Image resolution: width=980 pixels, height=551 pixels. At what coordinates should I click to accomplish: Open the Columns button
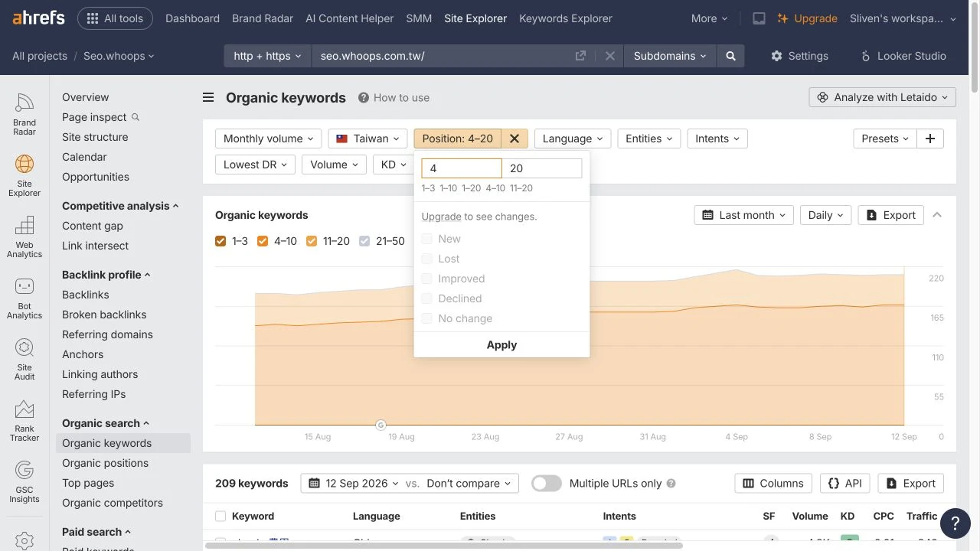pyautogui.click(x=773, y=484)
